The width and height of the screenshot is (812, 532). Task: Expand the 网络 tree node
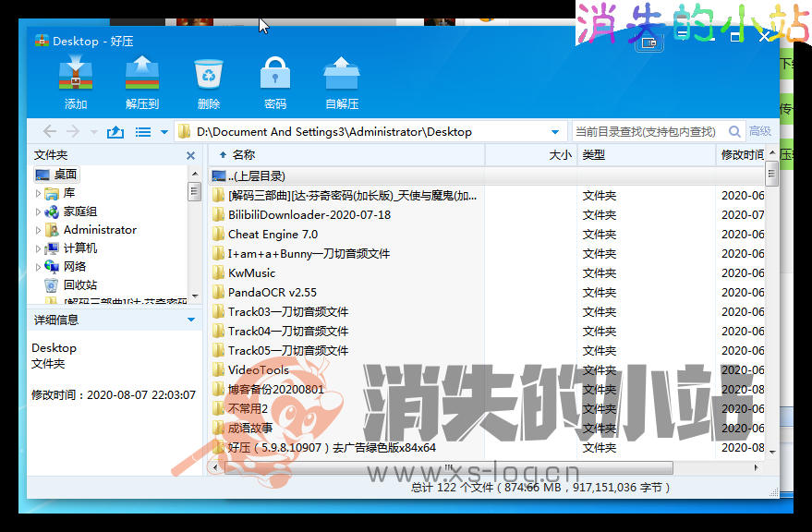[x=38, y=267]
